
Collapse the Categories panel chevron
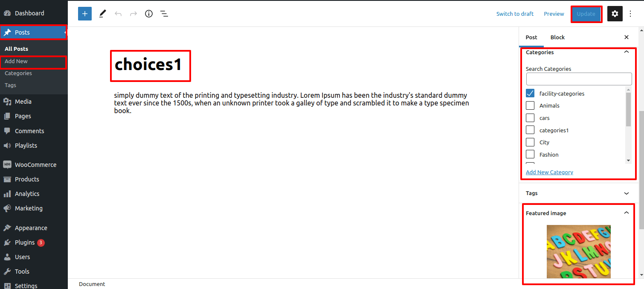(x=627, y=52)
